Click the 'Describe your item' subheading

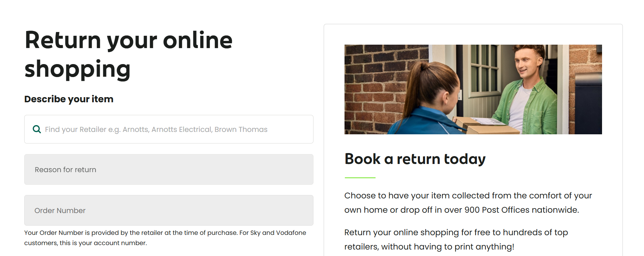[x=69, y=99]
